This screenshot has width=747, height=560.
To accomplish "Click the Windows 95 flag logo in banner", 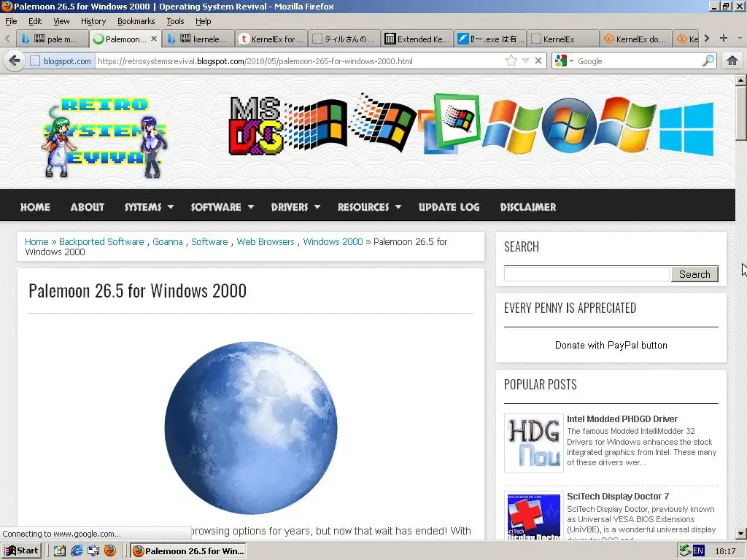I will click(x=383, y=122).
